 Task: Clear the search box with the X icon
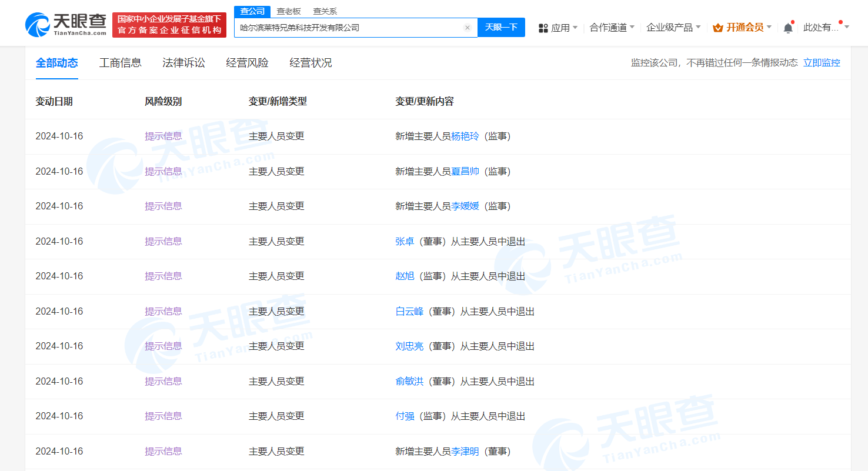468,28
